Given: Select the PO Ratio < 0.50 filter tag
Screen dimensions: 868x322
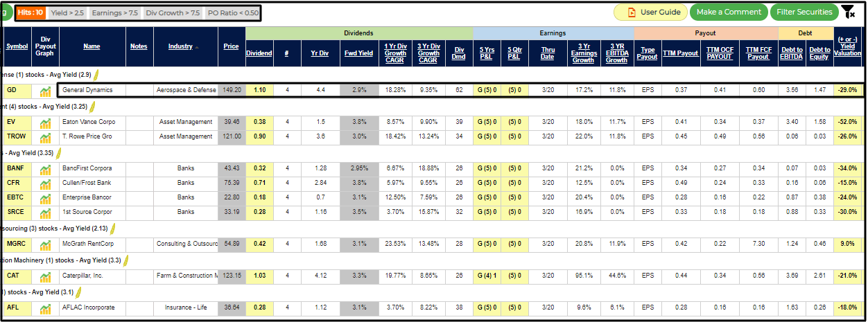Looking at the screenshot, I should (x=232, y=13).
